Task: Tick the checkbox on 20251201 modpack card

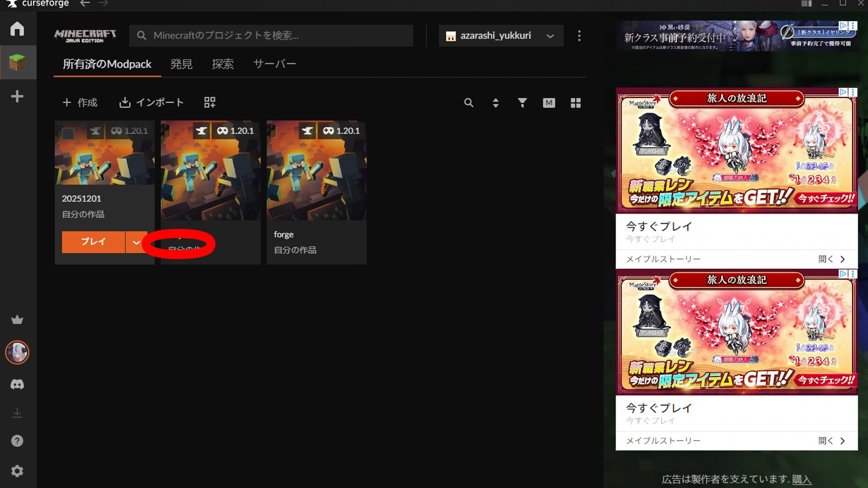Action: pyautogui.click(x=68, y=133)
